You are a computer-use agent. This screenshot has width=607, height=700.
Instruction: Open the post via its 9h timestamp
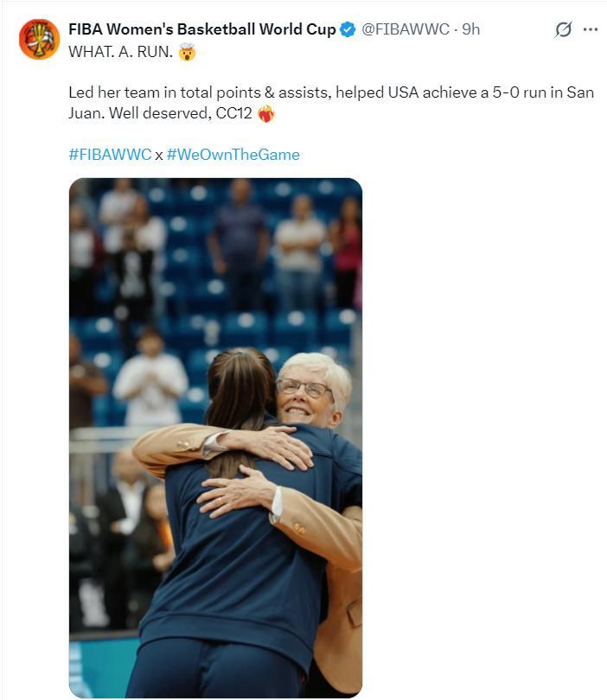pos(470,29)
